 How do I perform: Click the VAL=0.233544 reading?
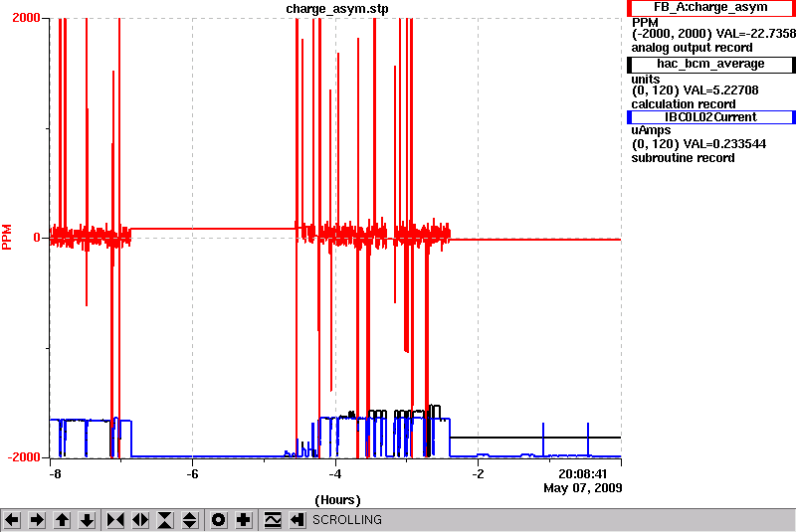pos(724,144)
